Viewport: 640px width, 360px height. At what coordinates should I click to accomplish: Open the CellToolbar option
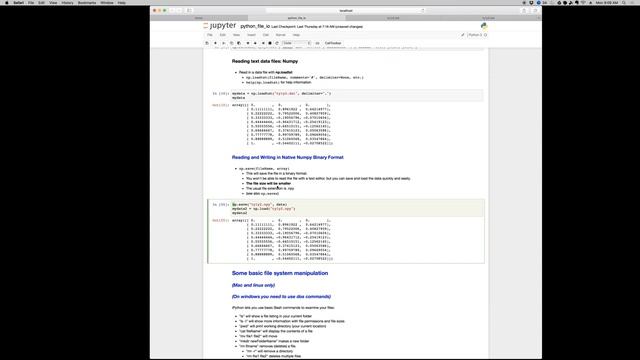(333, 43)
